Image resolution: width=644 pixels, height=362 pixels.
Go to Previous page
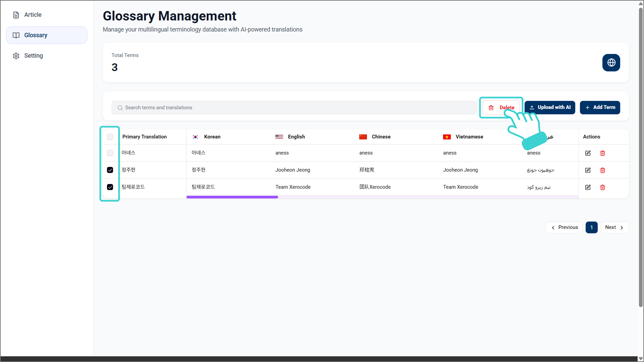tap(564, 227)
